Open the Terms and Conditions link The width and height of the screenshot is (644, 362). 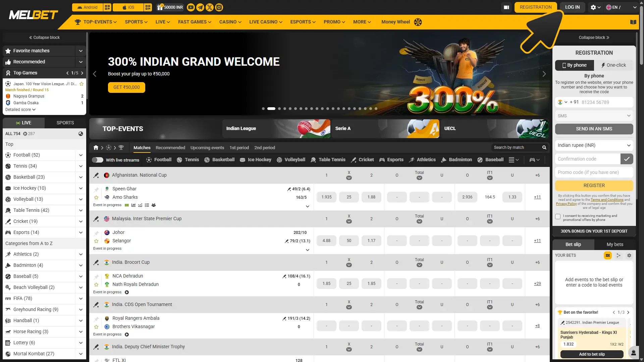(x=607, y=200)
